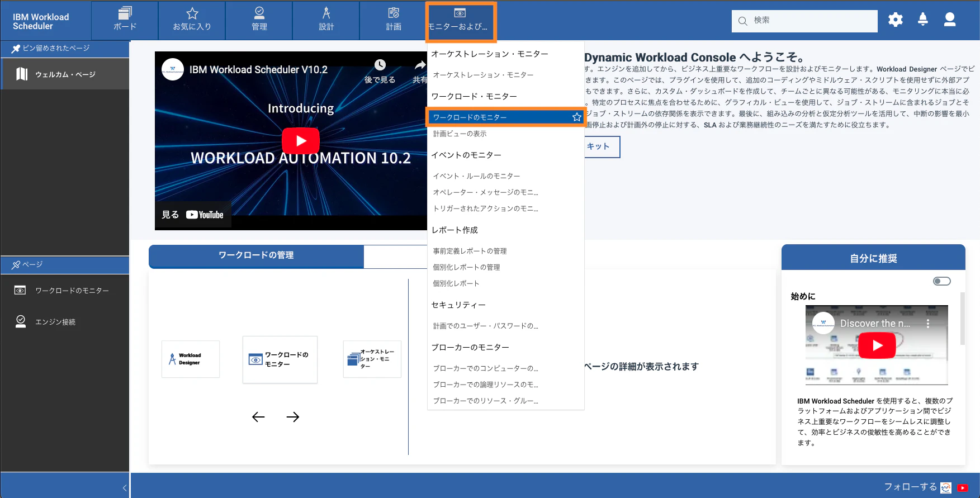The width and height of the screenshot is (980, 498).
Task: Open エンジン接続 page in sidebar
Action: pyautogui.click(x=65, y=322)
